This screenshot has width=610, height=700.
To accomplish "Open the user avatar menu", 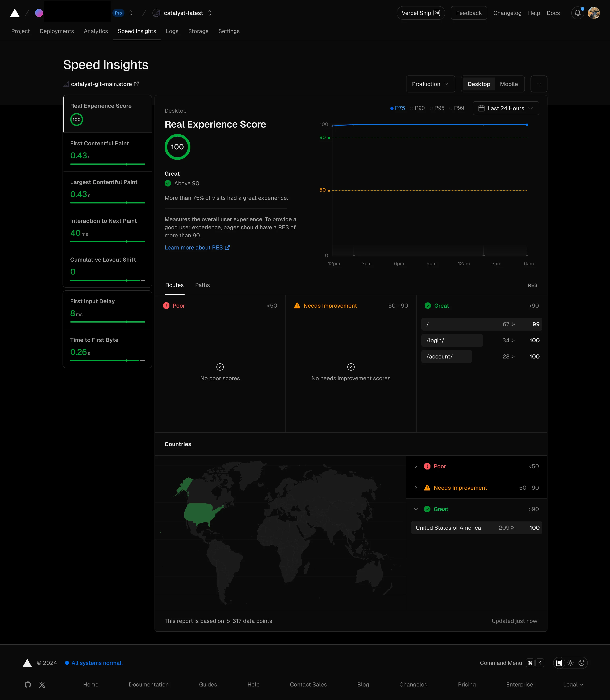I will [594, 13].
